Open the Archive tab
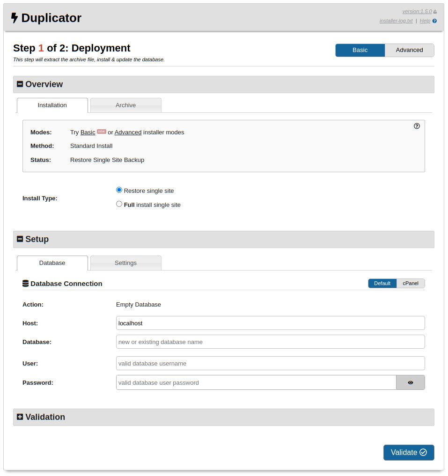The width and height of the screenshot is (448, 476). 126,105
